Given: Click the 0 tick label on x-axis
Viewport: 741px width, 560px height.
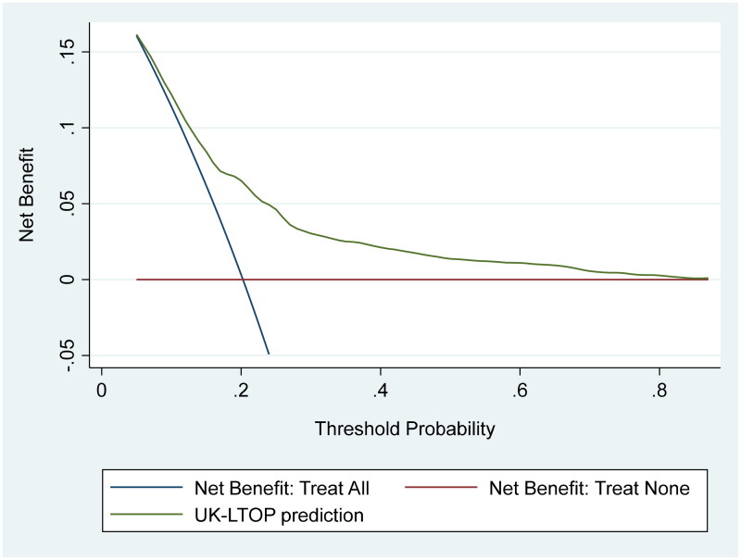Looking at the screenshot, I should click(101, 390).
